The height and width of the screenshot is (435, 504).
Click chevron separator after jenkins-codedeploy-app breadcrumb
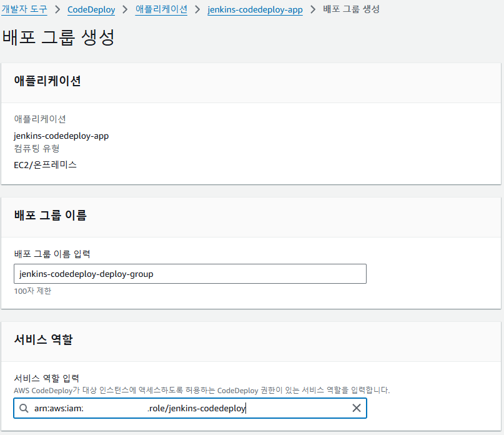point(313,9)
